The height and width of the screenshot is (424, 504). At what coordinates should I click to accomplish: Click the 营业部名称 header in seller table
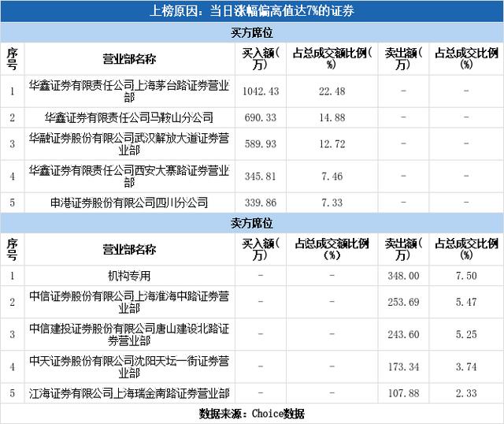tap(129, 249)
